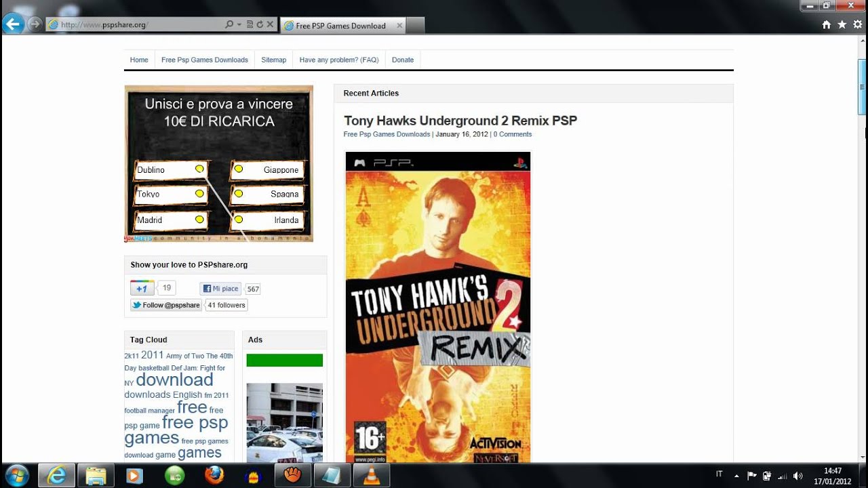Viewport: 868px width, 488px height.
Task: Select the Dublino yellow dot in ad
Action: click(x=199, y=169)
